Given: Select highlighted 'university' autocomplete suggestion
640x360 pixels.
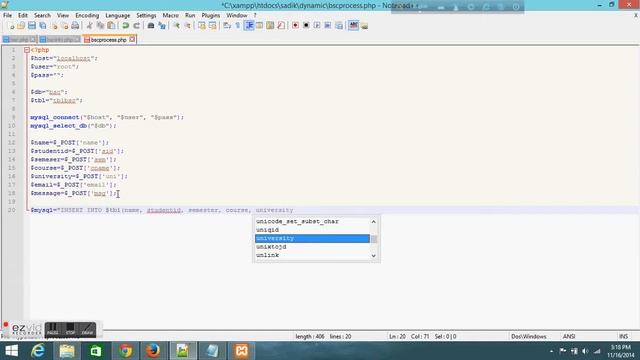Looking at the screenshot, I should pyautogui.click(x=312, y=238).
